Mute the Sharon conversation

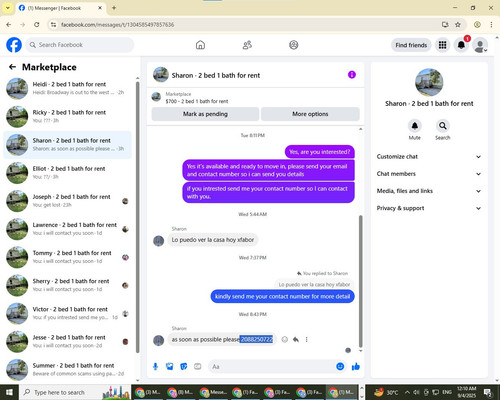point(415,126)
